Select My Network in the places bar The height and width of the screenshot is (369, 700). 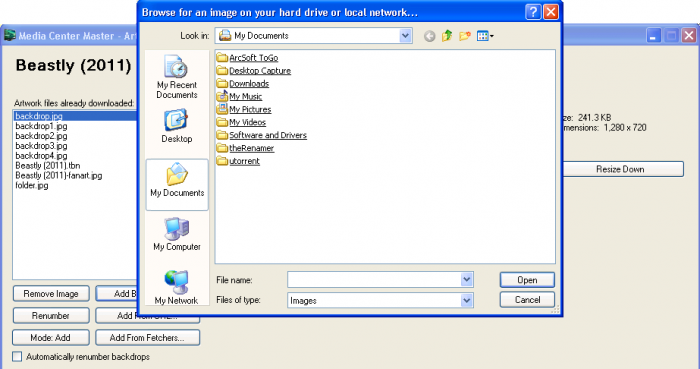[x=177, y=287]
